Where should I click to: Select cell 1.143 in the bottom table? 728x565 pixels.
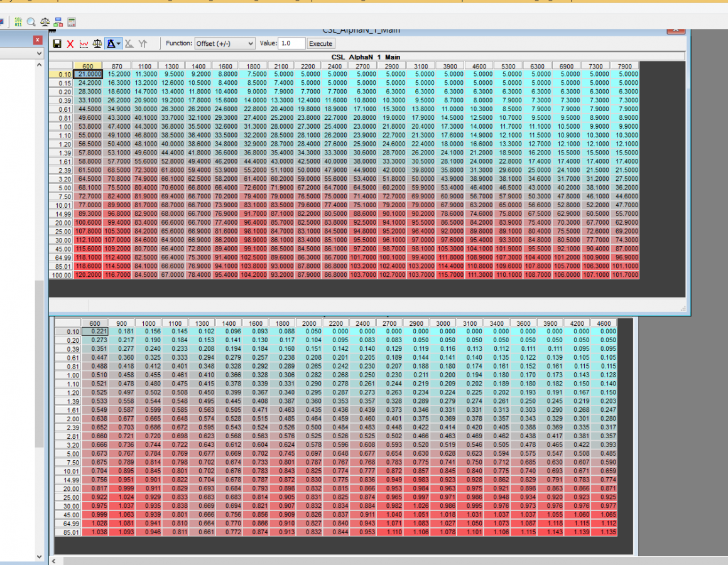[550, 532]
